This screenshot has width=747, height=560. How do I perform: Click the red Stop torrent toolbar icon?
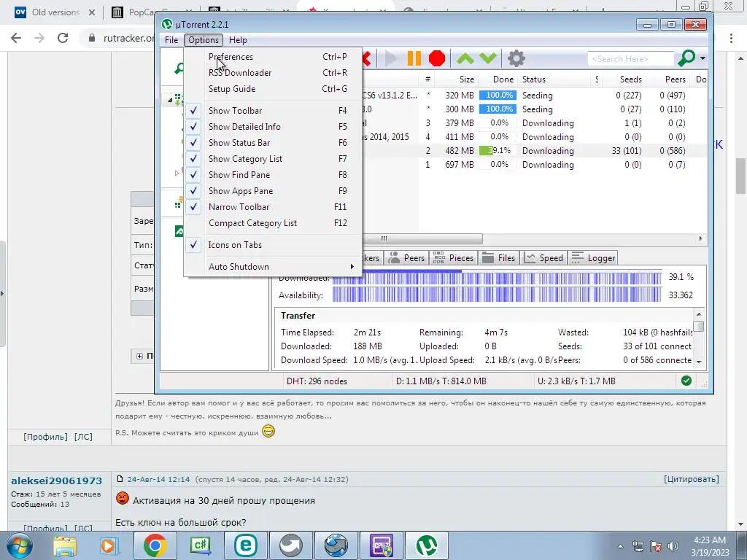coord(437,58)
